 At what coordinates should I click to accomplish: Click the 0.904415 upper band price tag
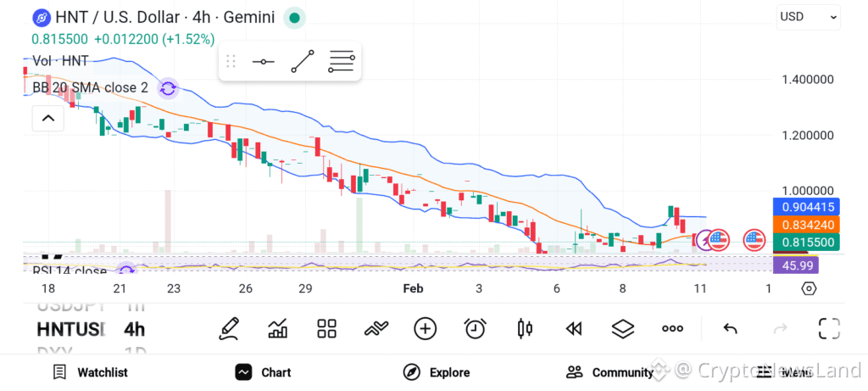click(807, 207)
